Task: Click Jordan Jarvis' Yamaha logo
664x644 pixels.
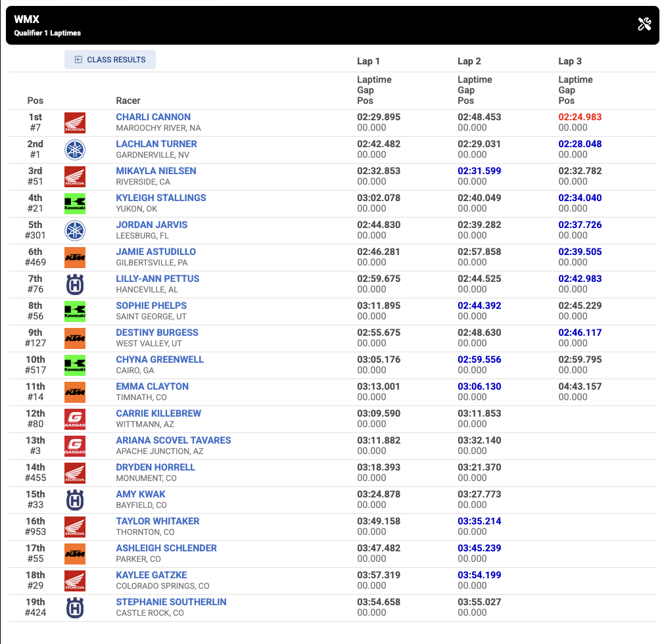Action: (75, 231)
